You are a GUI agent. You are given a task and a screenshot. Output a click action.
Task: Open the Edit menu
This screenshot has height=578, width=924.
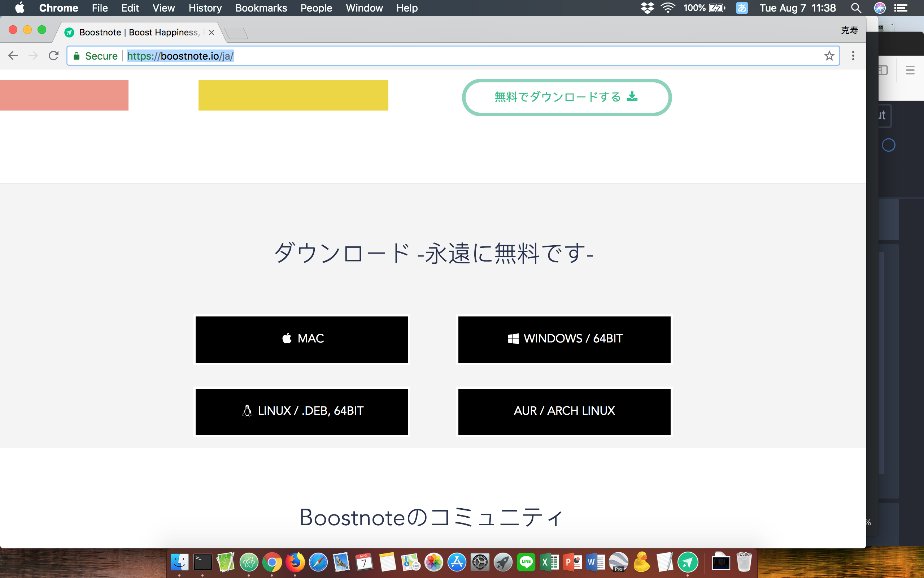(130, 8)
